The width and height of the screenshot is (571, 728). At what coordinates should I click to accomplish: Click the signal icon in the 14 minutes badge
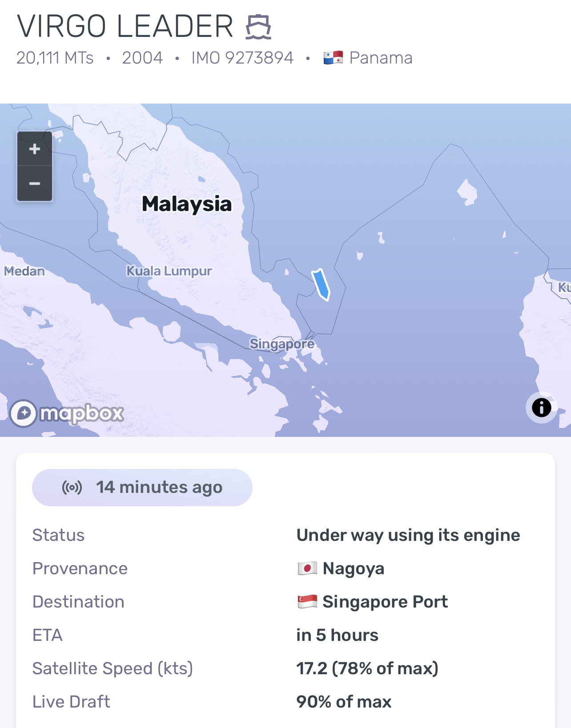point(72,488)
